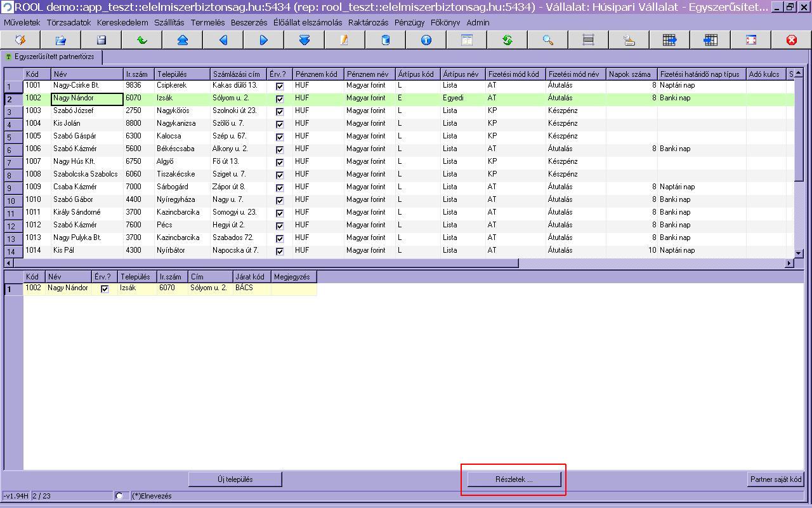Toggle Érv. checkbox for Szabó József row
The image size is (812, 508).
(x=280, y=111)
